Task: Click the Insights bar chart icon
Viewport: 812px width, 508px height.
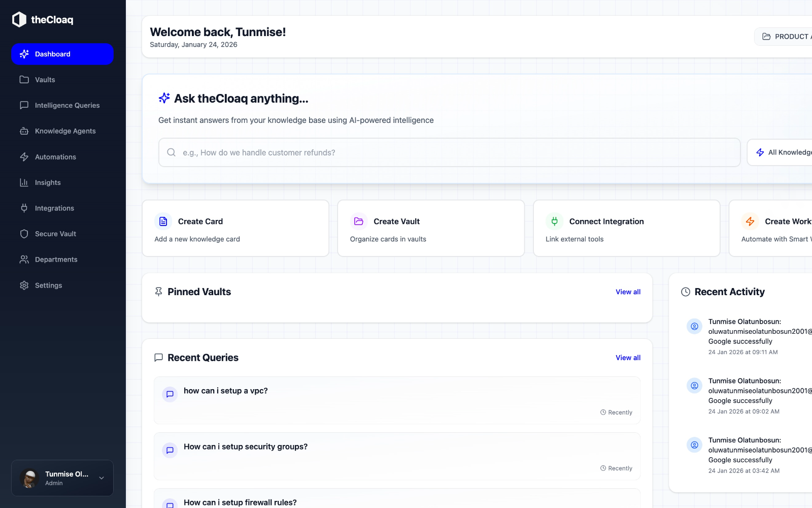Action: tap(24, 182)
